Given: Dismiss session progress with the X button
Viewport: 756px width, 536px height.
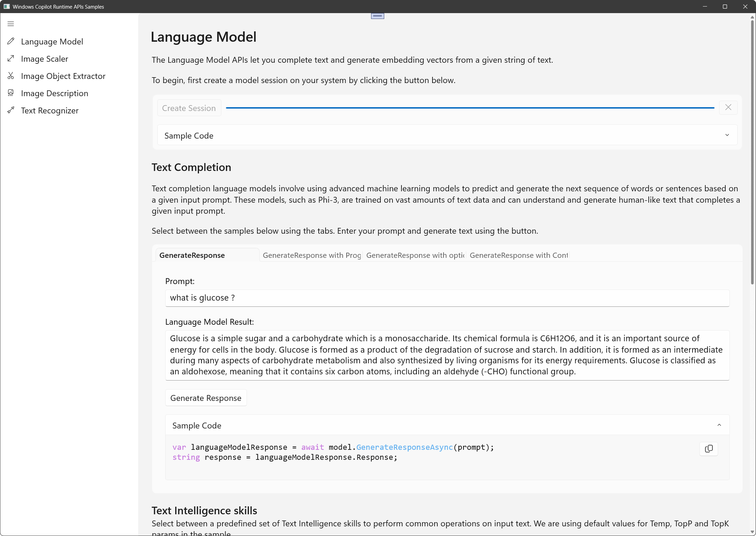Looking at the screenshot, I should click(x=728, y=108).
